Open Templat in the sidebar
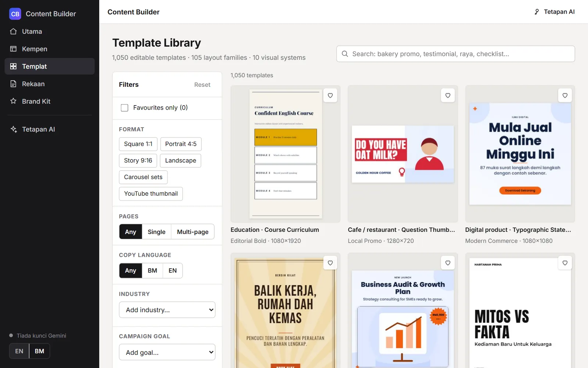The height and width of the screenshot is (368, 588). click(50, 66)
